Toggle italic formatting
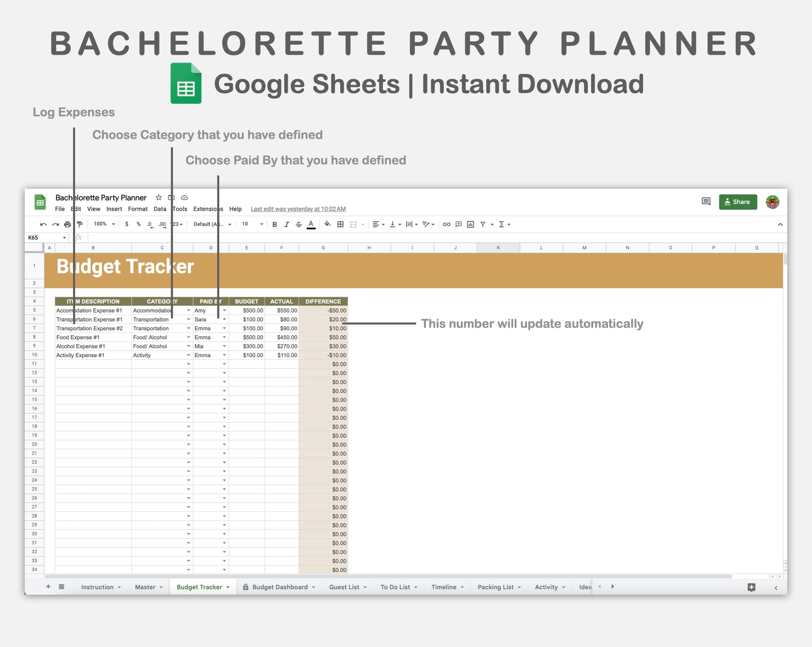This screenshot has width=812, height=647. tap(287, 224)
